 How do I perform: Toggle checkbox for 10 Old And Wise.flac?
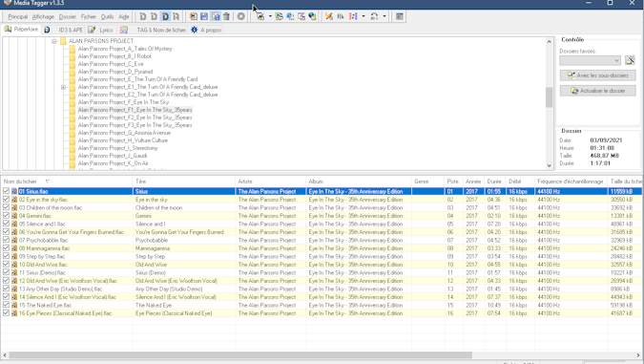[x=6, y=264]
